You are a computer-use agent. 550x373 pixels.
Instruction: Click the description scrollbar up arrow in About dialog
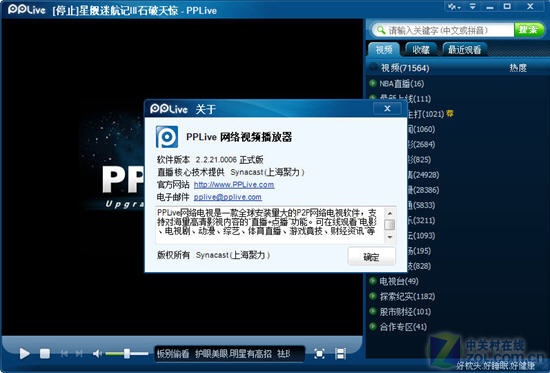click(390, 213)
